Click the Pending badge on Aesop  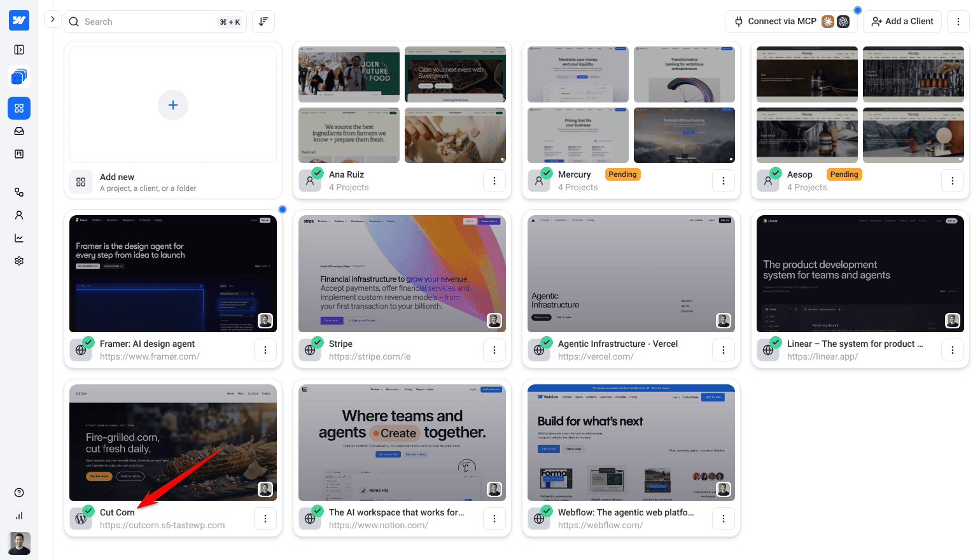[x=844, y=174]
